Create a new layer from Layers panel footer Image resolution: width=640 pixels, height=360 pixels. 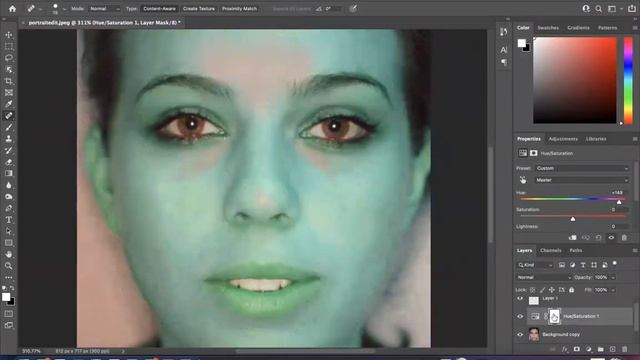point(612,349)
